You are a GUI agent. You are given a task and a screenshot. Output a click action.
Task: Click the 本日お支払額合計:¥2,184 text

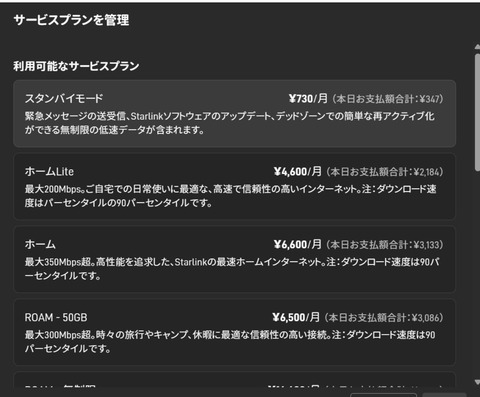(x=385, y=172)
